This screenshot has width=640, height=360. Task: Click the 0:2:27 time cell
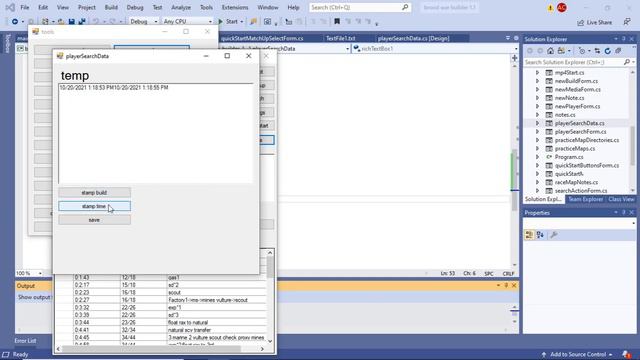click(x=97, y=300)
